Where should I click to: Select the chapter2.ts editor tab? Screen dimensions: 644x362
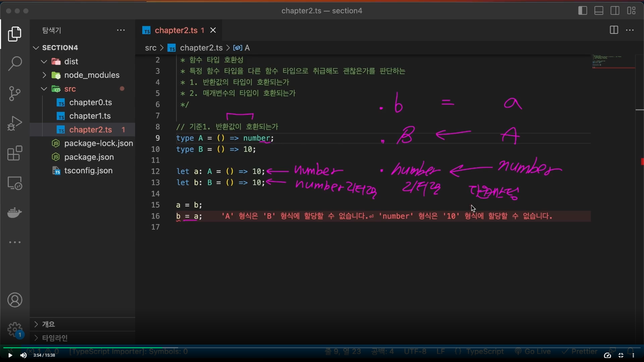pyautogui.click(x=176, y=31)
